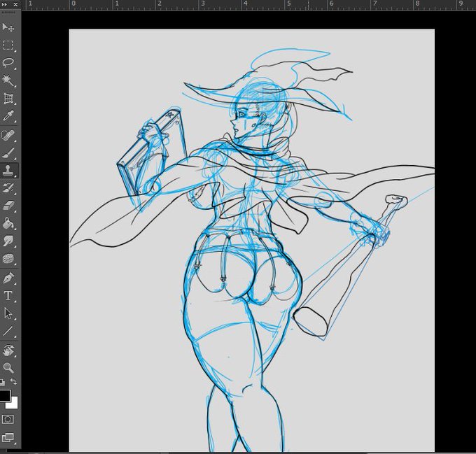Close the tools panel
The image size is (476, 454).
pyautogui.click(x=15, y=5)
